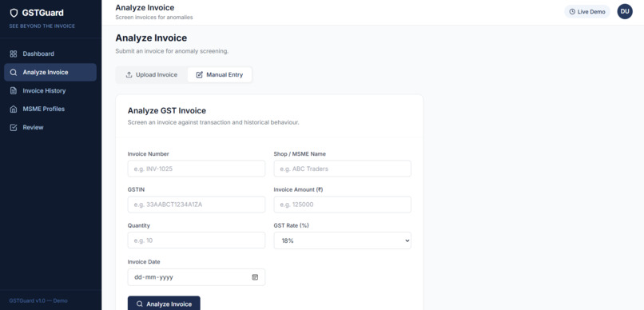Open the Dashboard page
Screen dimensions: 644x310
tap(50, 54)
